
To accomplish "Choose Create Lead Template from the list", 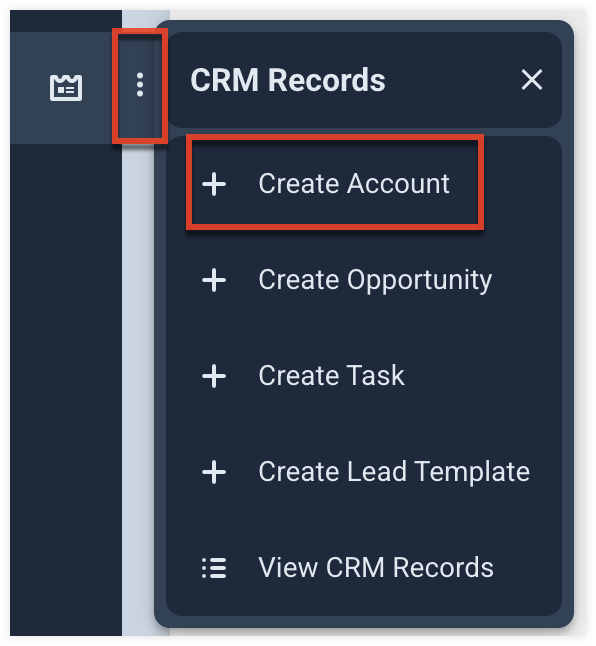I will click(394, 472).
